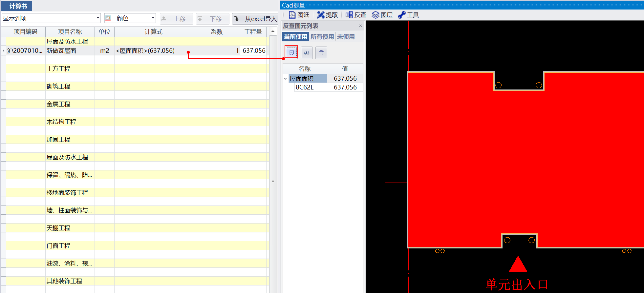Select the 砌筑工程 category row
Viewport: 644px width, 293px height.
(135, 86)
